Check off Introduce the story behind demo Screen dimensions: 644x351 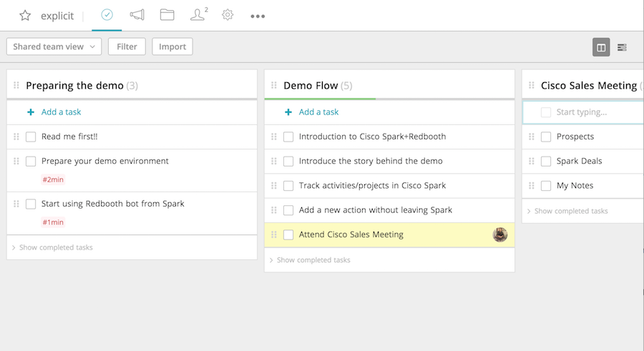(288, 162)
